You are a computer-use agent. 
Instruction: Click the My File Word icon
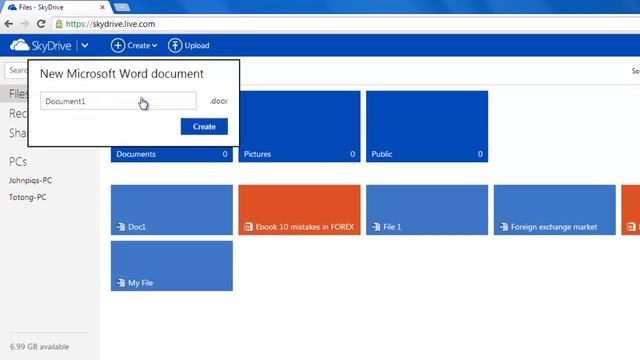(x=121, y=282)
